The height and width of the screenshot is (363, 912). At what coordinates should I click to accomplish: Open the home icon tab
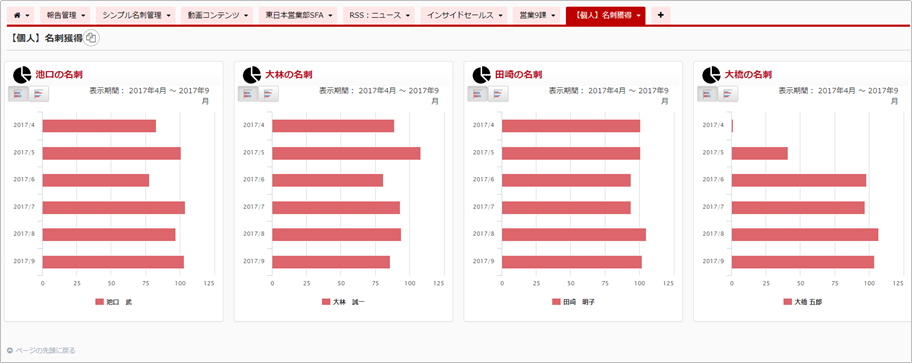coord(20,16)
